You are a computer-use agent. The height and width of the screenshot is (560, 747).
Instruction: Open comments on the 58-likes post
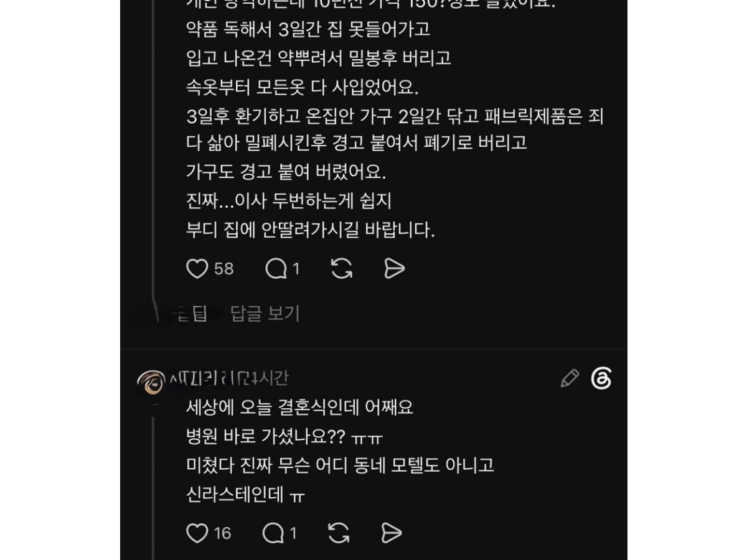(x=276, y=269)
